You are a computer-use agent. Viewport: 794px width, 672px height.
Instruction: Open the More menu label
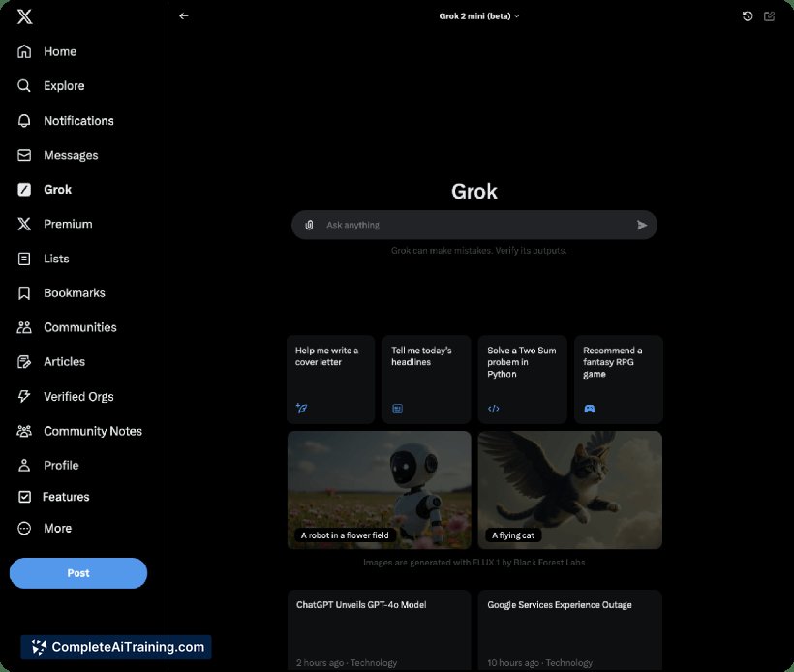coord(58,528)
